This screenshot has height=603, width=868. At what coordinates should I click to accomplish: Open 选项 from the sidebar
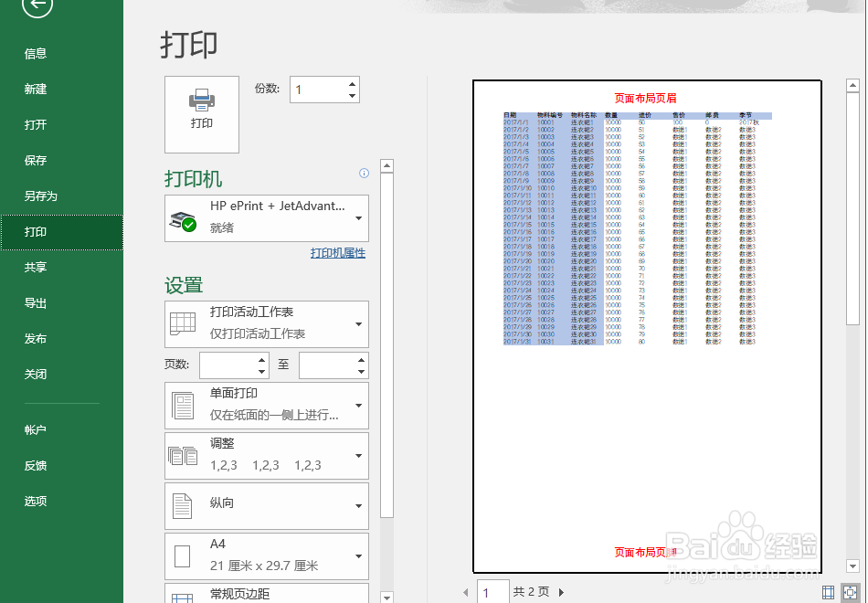pos(35,501)
